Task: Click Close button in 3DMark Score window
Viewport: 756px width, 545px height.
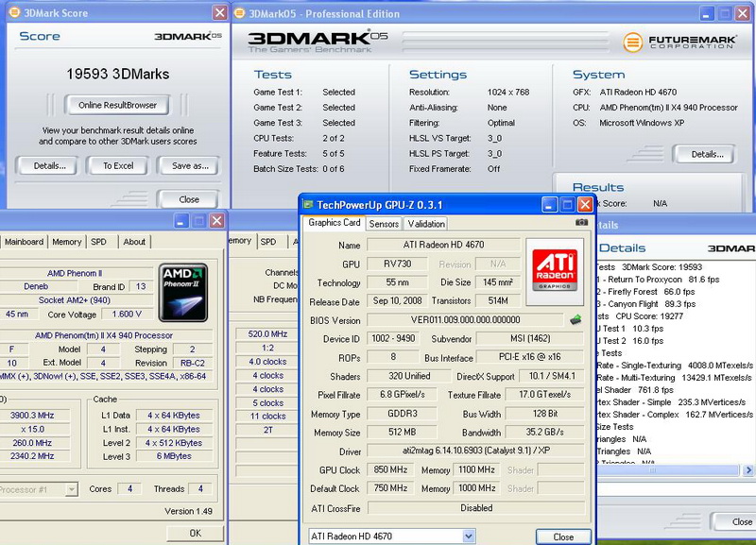Action: (189, 199)
